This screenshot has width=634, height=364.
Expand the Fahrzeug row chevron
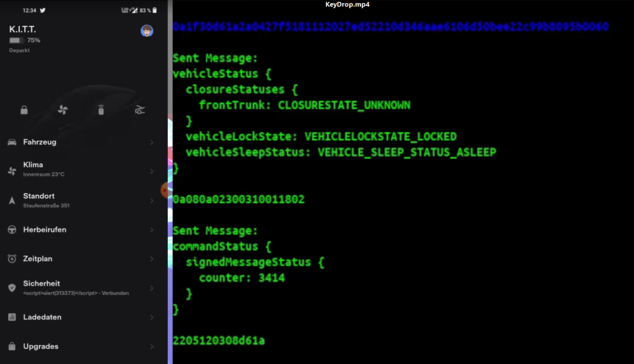click(x=151, y=142)
